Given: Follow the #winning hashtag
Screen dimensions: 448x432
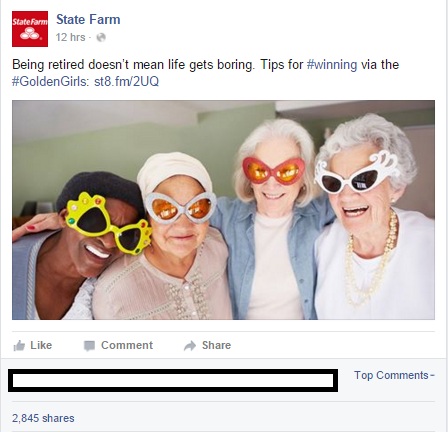Looking at the screenshot, I should 332,64.
